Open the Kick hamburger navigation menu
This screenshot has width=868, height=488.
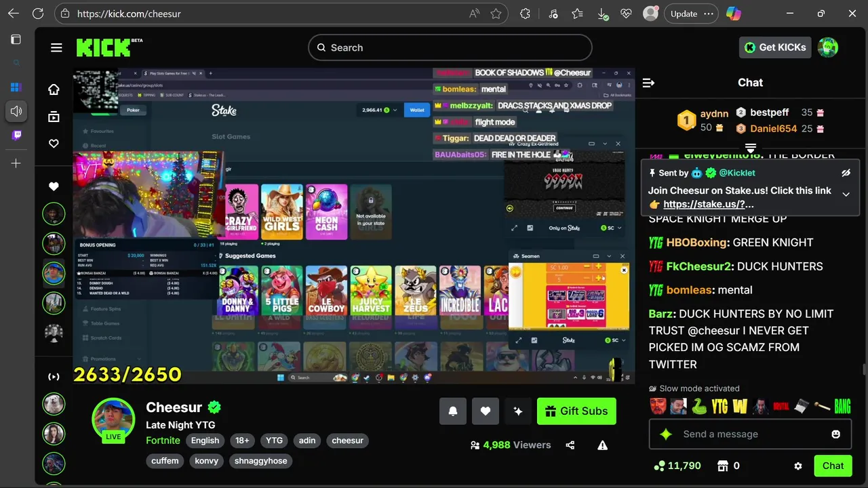pos(56,47)
